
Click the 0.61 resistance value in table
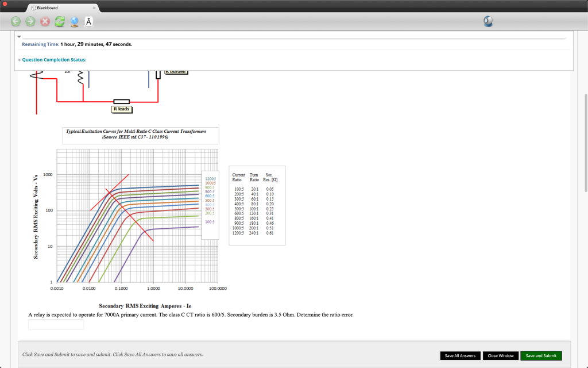pyautogui.click(x=270, y=233)
